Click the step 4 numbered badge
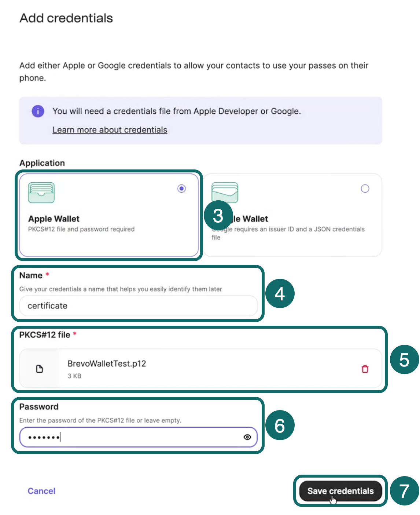The height and width of the screenshot is (515, 420). pyautogui.click(x=280, y=293)
